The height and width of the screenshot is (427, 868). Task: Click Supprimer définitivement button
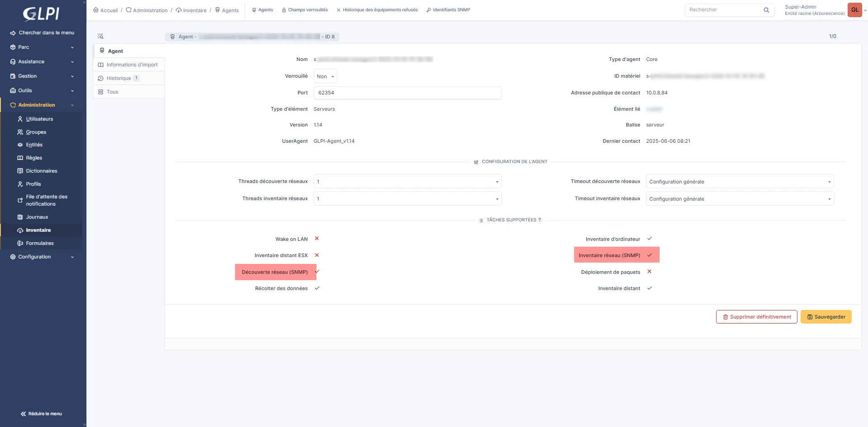coord(756,317)
